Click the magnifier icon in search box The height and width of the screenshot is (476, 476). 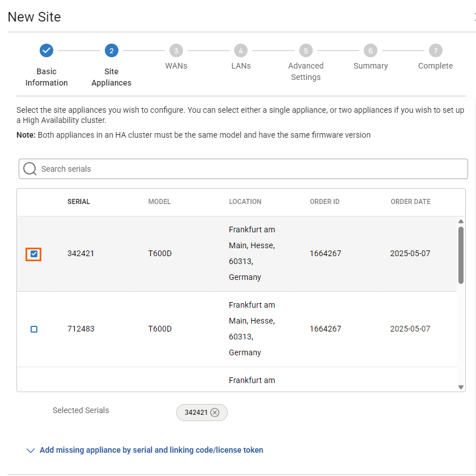(x=30, y=169)
